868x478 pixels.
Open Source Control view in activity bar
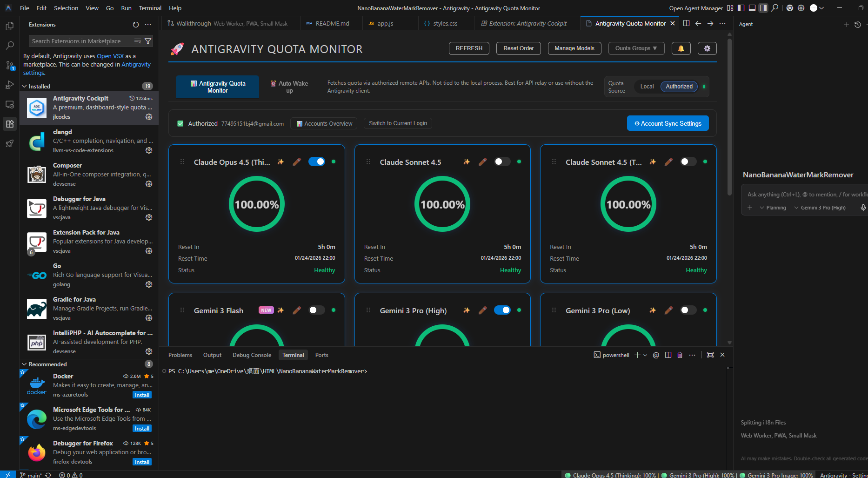click(9, 65)
